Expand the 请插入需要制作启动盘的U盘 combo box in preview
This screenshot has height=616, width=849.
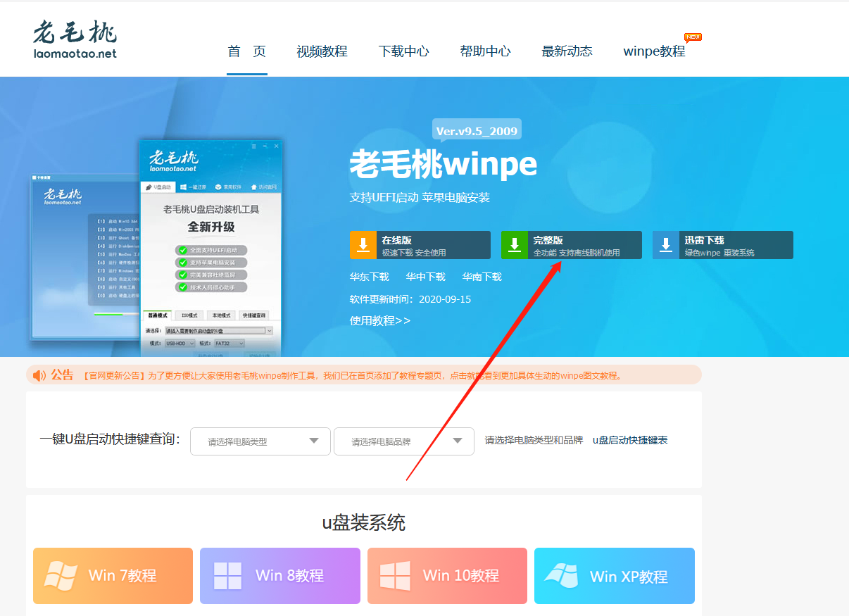click(219, 330)
